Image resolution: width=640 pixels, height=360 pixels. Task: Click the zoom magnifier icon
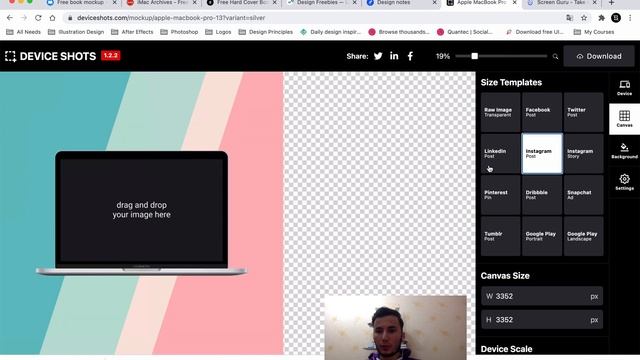(x=555, y=56)
